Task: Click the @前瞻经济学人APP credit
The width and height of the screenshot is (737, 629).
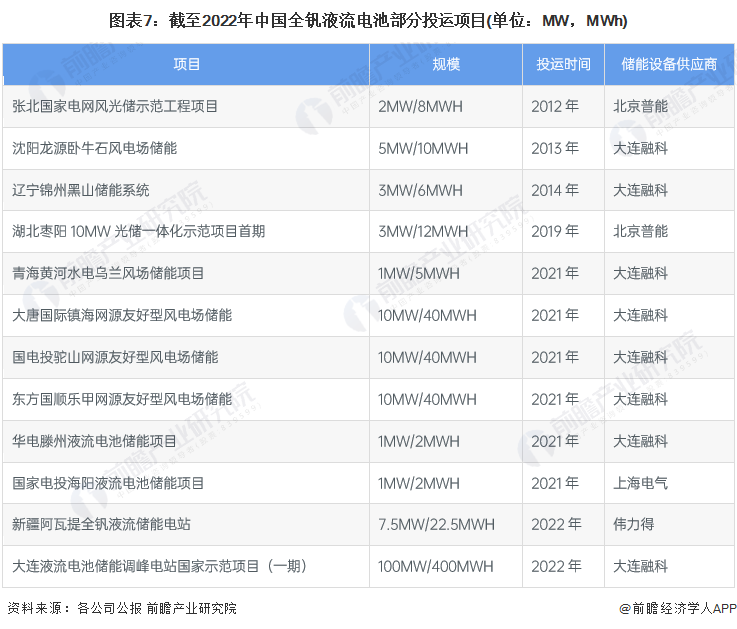Action: click(677, 608)
